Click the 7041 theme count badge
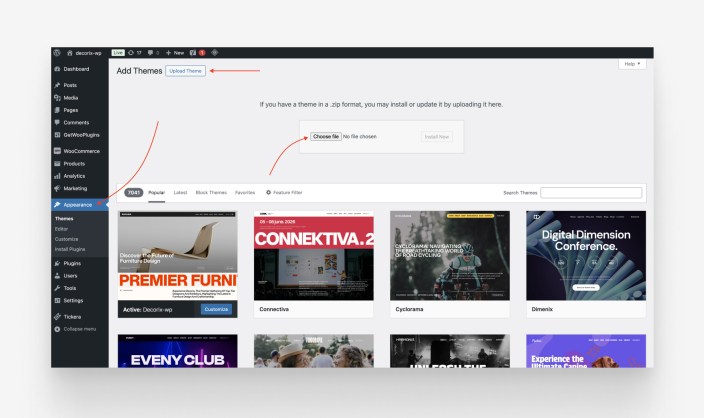This screenshot has width=704, height=418. [133, 193]
